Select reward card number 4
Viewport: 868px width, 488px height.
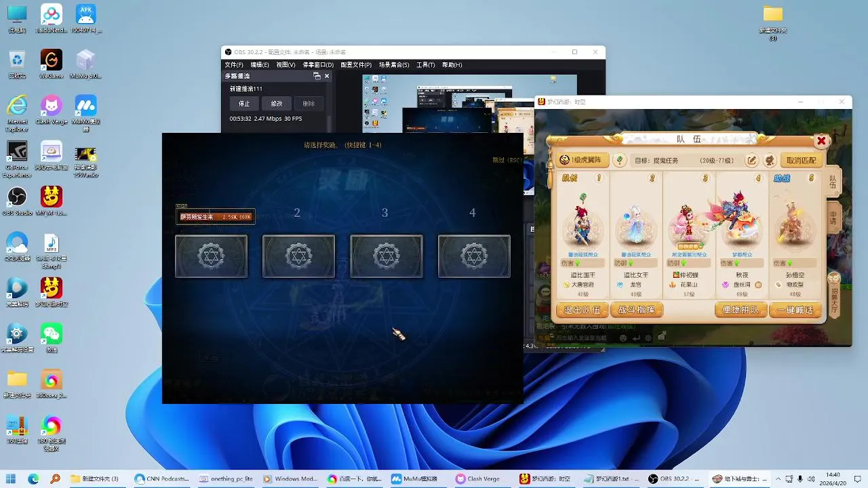pyautogui.click(x=474, y=256)
